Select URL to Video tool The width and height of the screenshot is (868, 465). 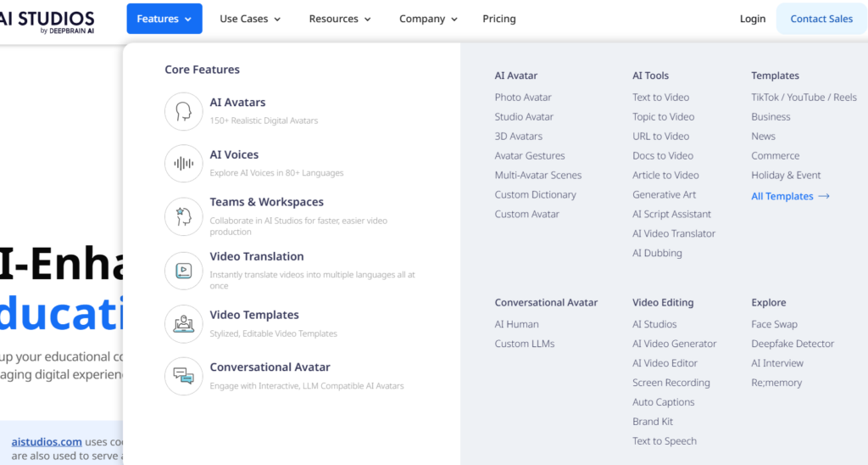(660, 136)
